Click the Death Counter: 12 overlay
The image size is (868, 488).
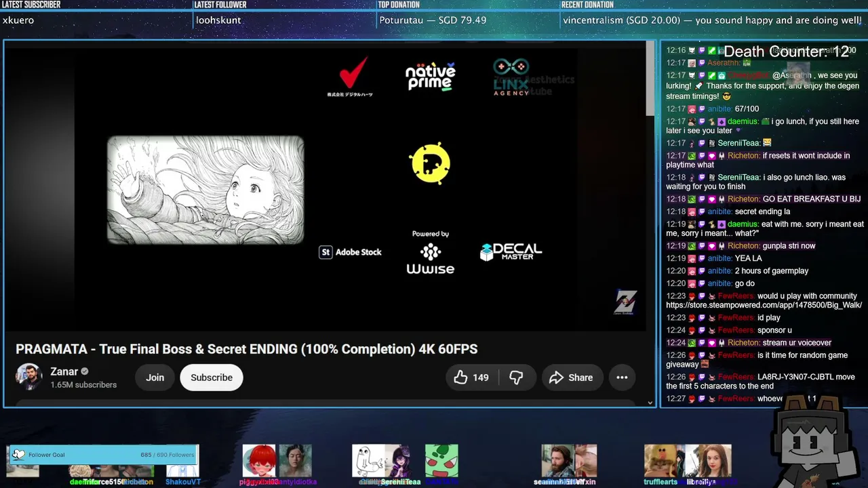787,52
